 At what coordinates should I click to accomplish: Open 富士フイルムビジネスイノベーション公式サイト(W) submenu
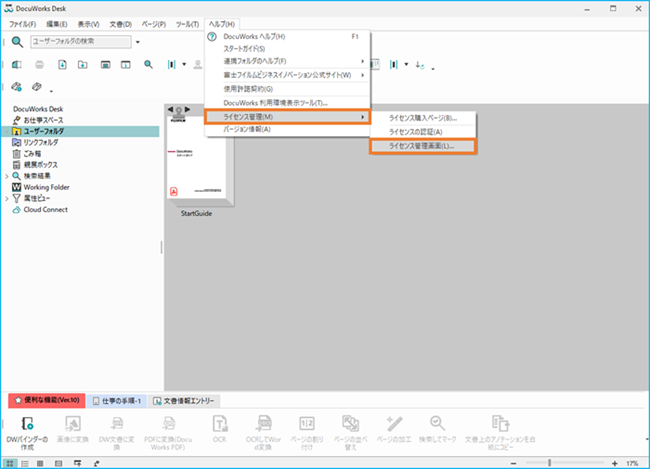(287, 75)
